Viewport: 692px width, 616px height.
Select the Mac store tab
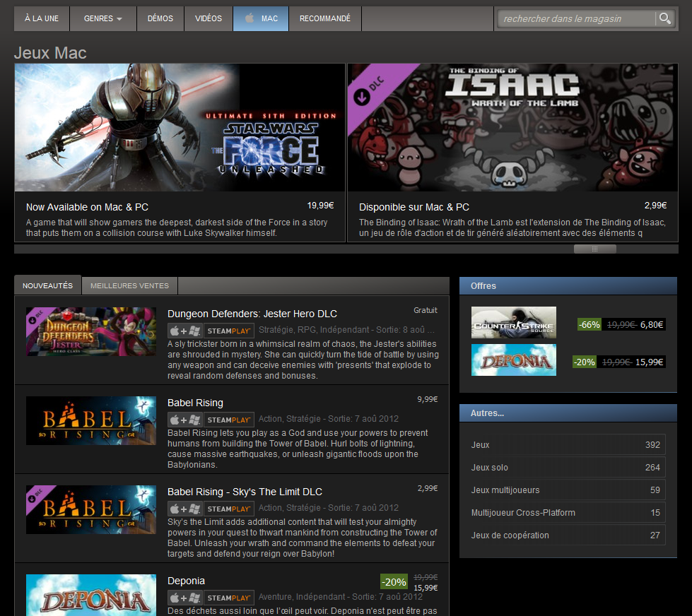pos(261,18)
